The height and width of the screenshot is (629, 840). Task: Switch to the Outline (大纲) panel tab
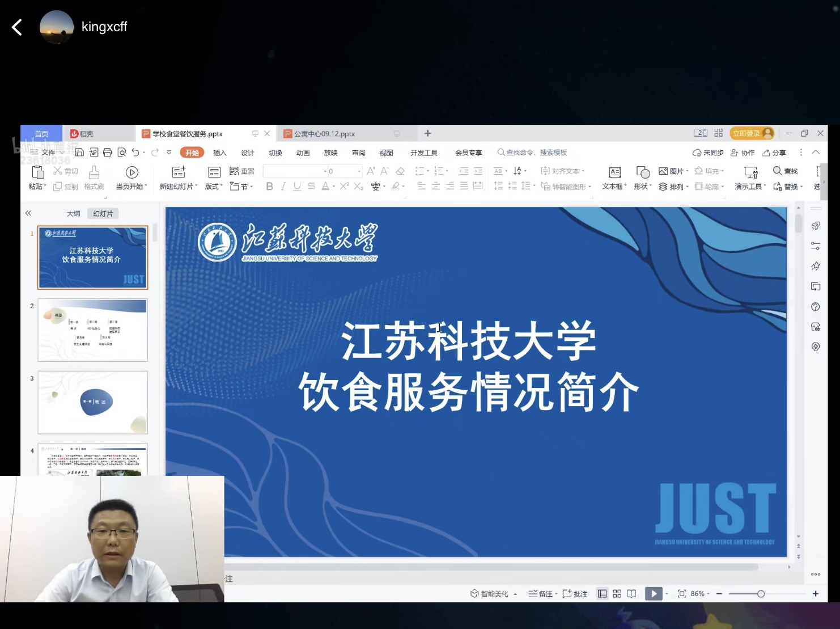tap(74, 213)
